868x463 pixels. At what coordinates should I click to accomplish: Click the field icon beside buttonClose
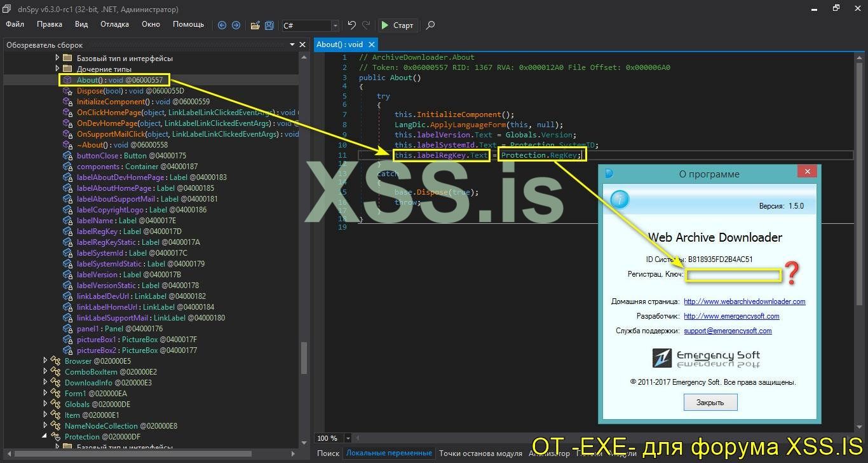[x=67, y=156]
